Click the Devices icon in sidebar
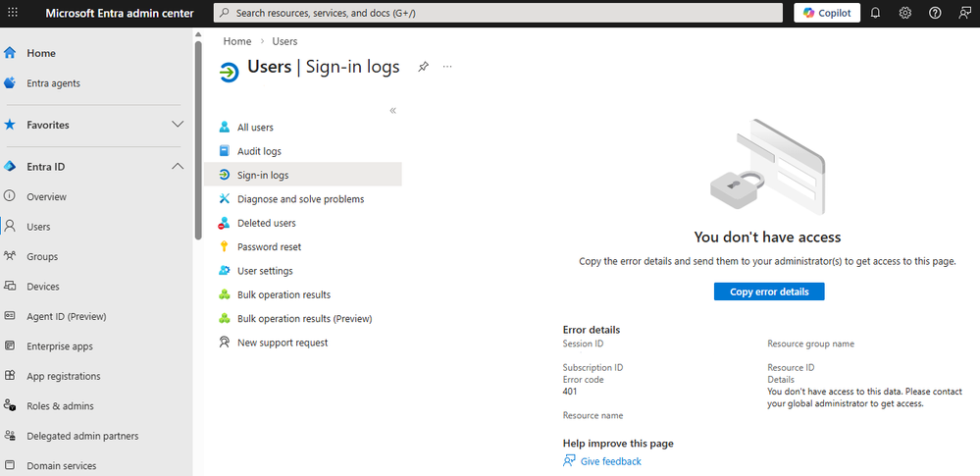Viewport: 980px width, 476px height. click(10, 287)
